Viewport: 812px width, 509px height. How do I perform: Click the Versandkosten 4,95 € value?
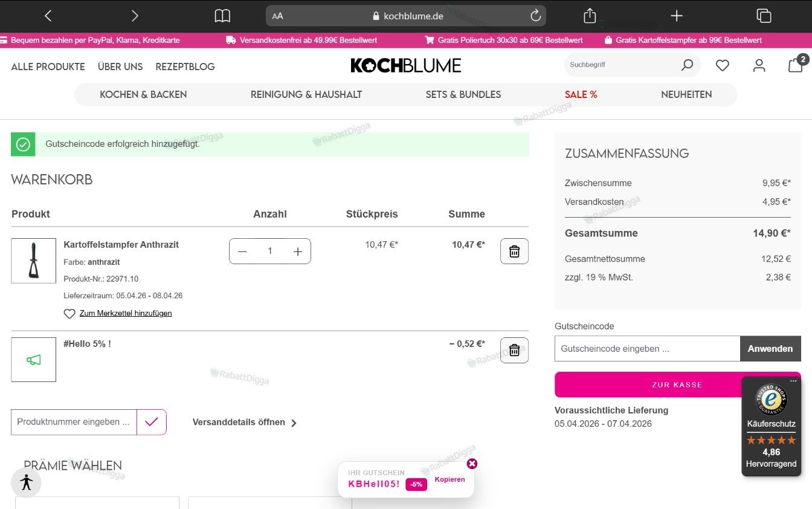point(776,202)
